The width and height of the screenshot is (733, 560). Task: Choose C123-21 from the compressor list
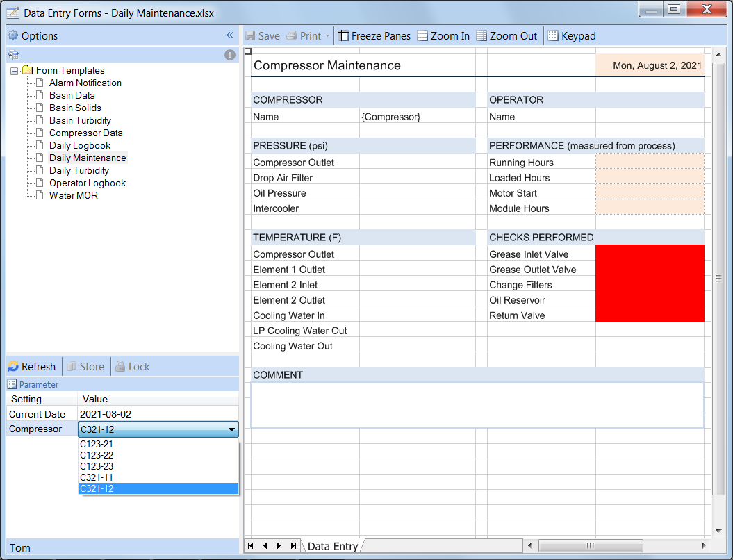click(x=158, y=444)
